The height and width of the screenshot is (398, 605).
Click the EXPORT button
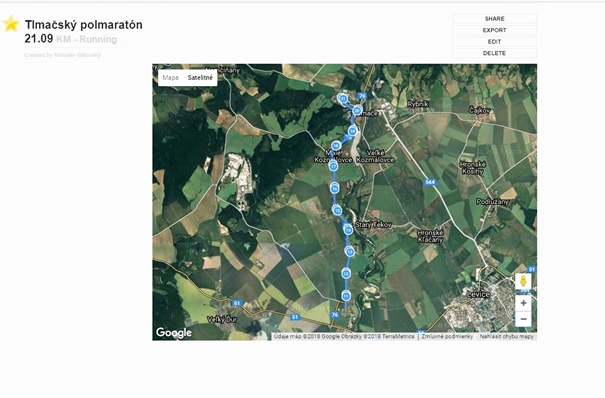click(494, 30)
